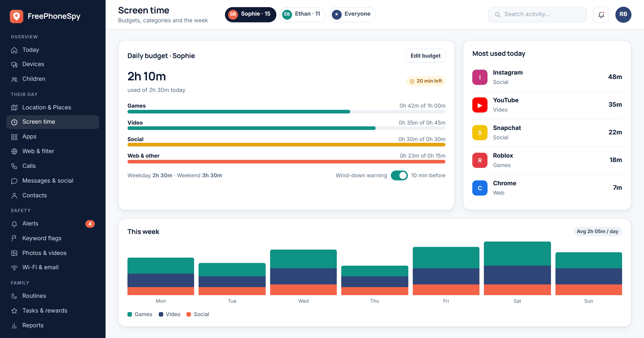Screen dimensions: 644x338
Task: Click the Contacts person icon
Action: (x=14, y=196)
